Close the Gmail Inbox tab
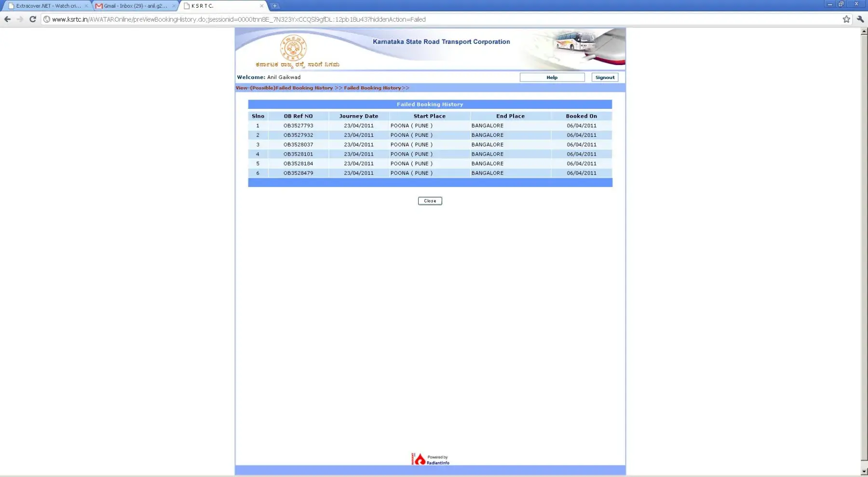Screen dimensions: 868x477 click(174, 6)
